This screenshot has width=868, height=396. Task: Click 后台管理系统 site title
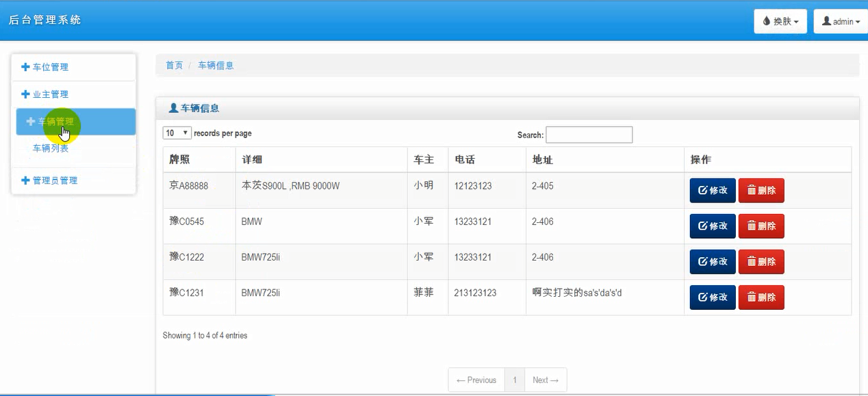[44, 20]
